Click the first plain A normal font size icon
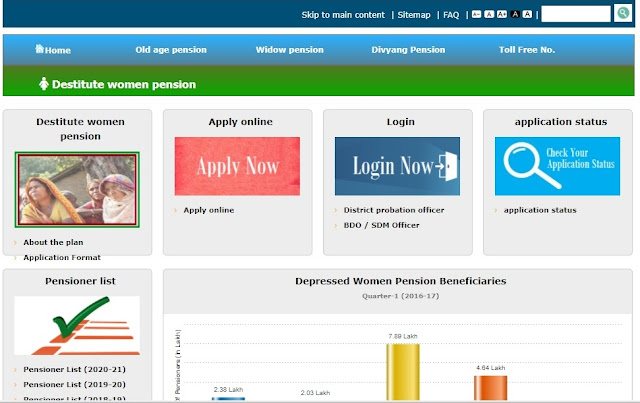The image size is (640, 403). [489, 14]
